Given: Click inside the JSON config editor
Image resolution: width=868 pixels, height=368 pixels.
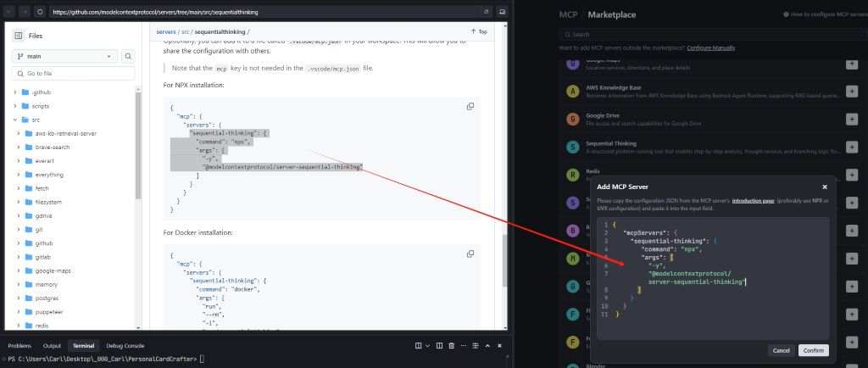Looking at the screenshot, I should click(x=712, y=278).
